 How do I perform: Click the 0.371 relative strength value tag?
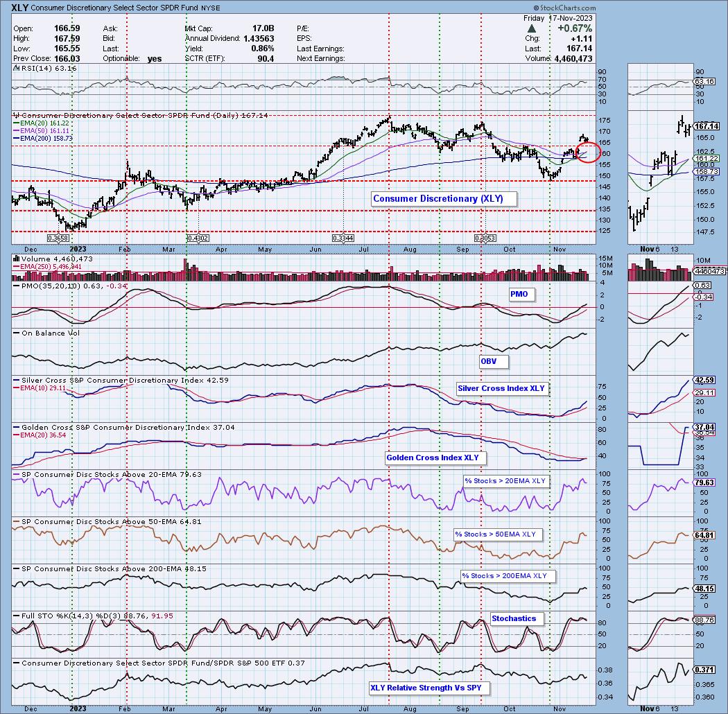click(x=704, y=670)
